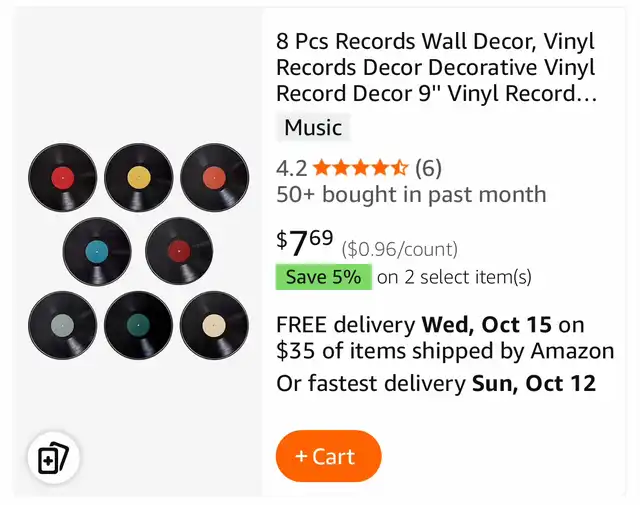The image size is (640, 505).
Task: Click the Music category tag
Action: (x=313, y=128)
